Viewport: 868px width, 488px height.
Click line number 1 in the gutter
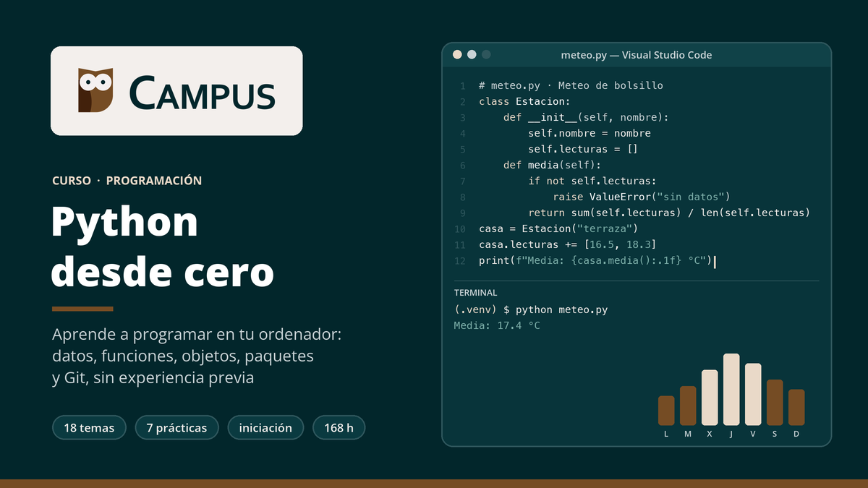coord(463,85)
